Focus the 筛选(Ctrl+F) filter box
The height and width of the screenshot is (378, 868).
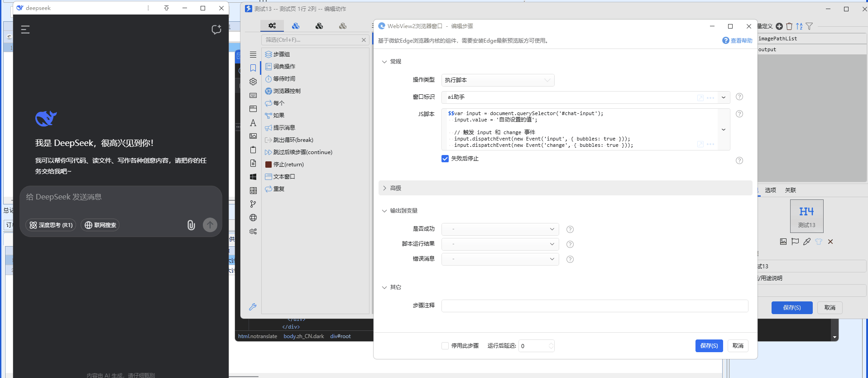coord(311,40)
